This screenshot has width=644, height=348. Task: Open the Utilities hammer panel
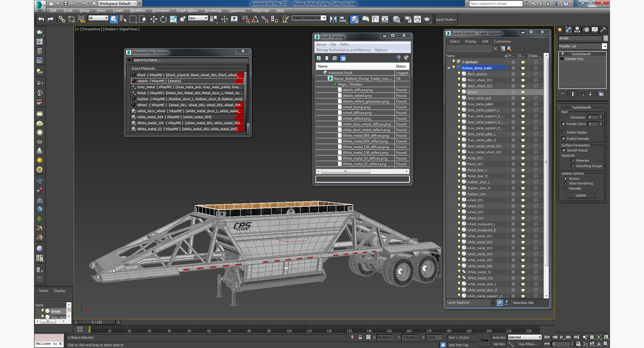click(x=604, y=30)
